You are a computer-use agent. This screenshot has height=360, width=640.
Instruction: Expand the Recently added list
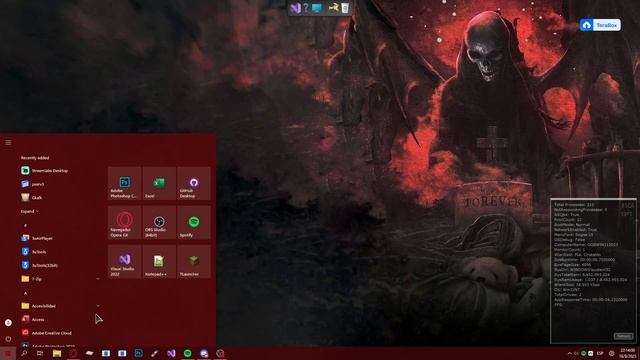pos(30,211)
